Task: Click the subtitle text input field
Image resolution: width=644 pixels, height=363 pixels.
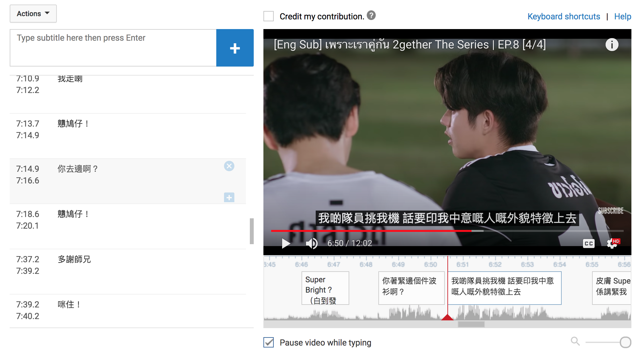Action: 113,48
